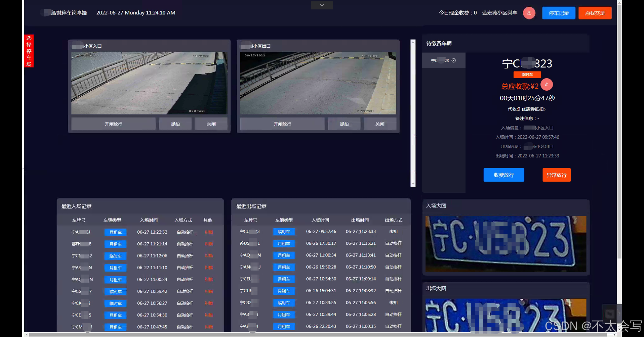The height and width of the screenshot is (337, 644).
Task: Click 抓拍 under the entrance camera
Action: [x=175, y=124]
